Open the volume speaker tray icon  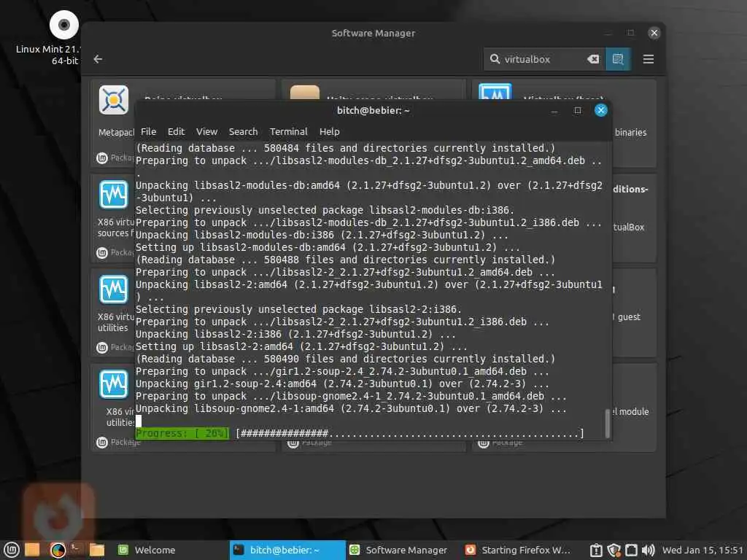click(649, 550)
